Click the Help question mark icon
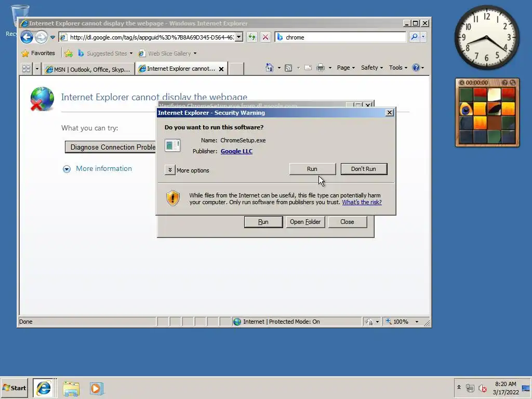 tap(416, 68)
